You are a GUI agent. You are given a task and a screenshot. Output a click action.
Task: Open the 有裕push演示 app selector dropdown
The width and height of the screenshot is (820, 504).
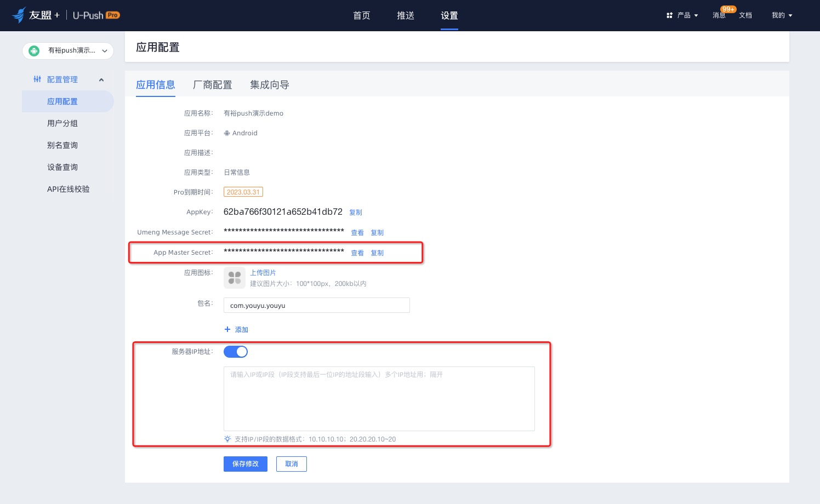(68, 51)
